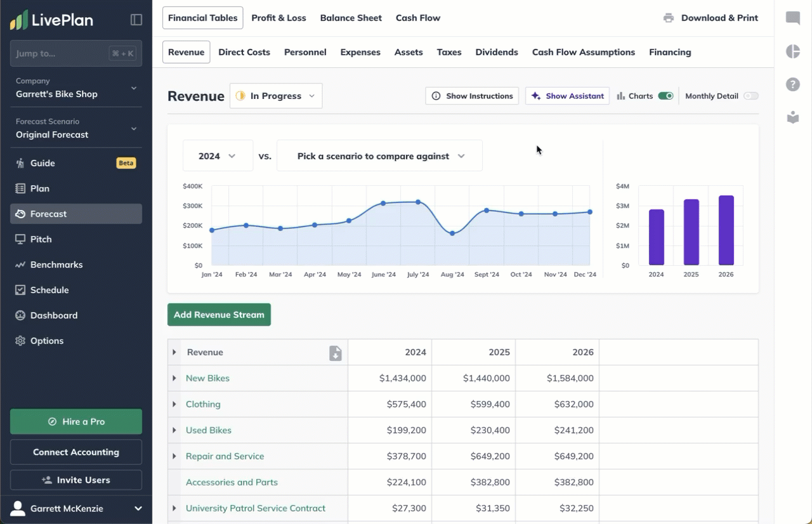This screenshot has width=812, height=524.
Task: Open the help question mark icon
Action: (793, 84)
